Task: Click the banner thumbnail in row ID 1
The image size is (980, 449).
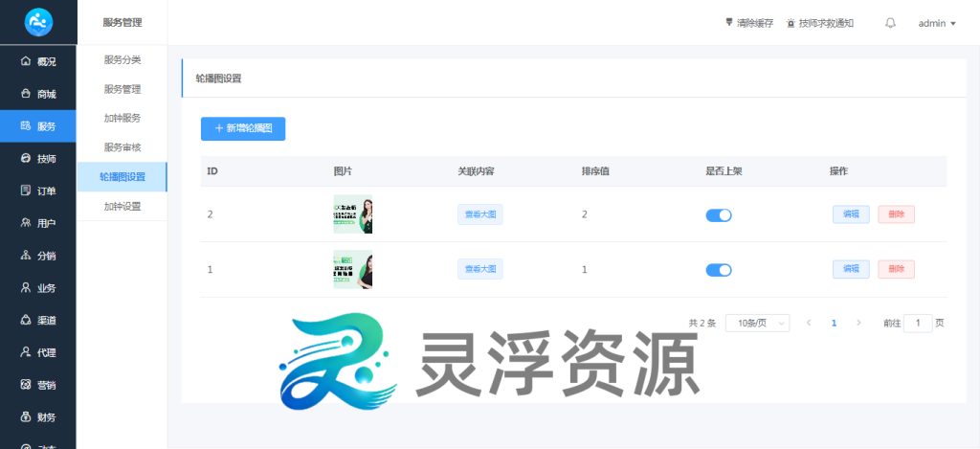Action: pos(353,270)
